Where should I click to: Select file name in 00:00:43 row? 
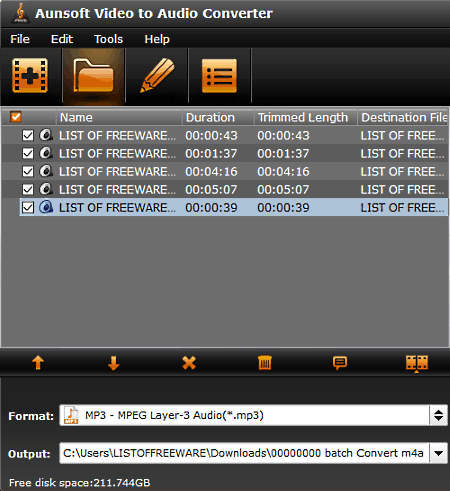click(x=117, y=136)
